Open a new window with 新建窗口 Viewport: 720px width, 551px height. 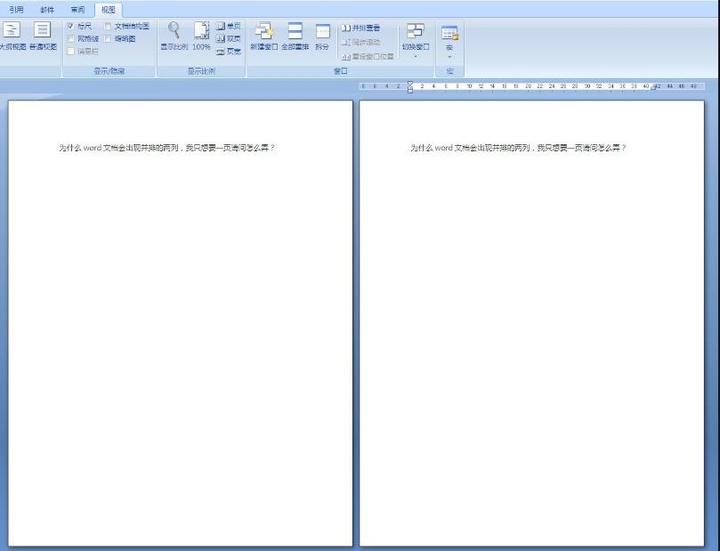click(264, 36)
